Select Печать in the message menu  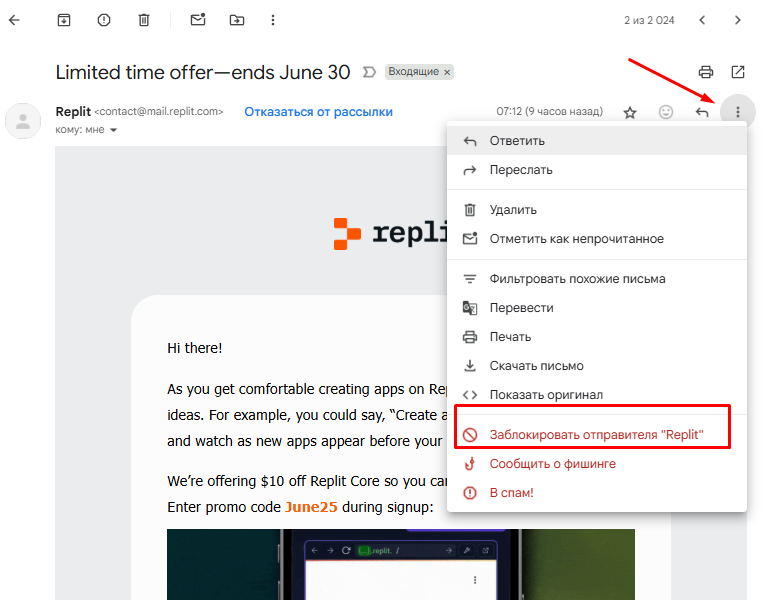pyautogui.click(x=597, y=337)
